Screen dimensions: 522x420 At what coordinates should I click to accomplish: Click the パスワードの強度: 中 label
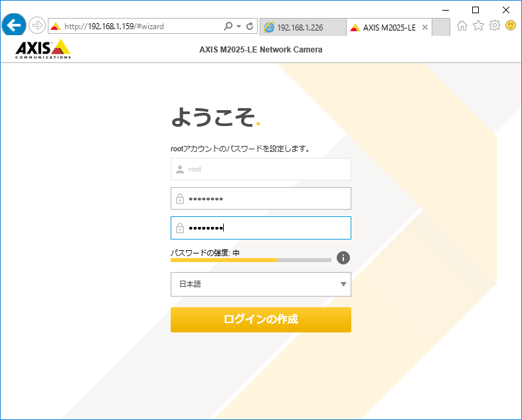pyautogui.click(x=205, y=253)
